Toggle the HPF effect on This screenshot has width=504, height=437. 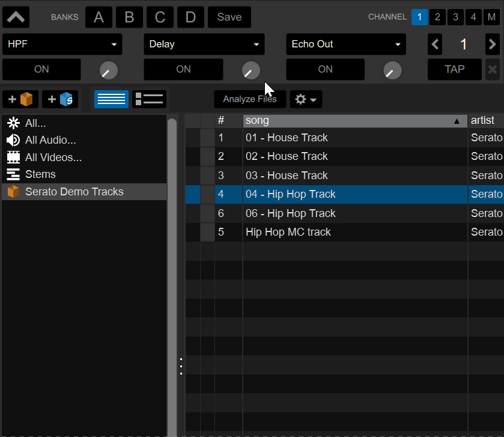click(41, 69)
